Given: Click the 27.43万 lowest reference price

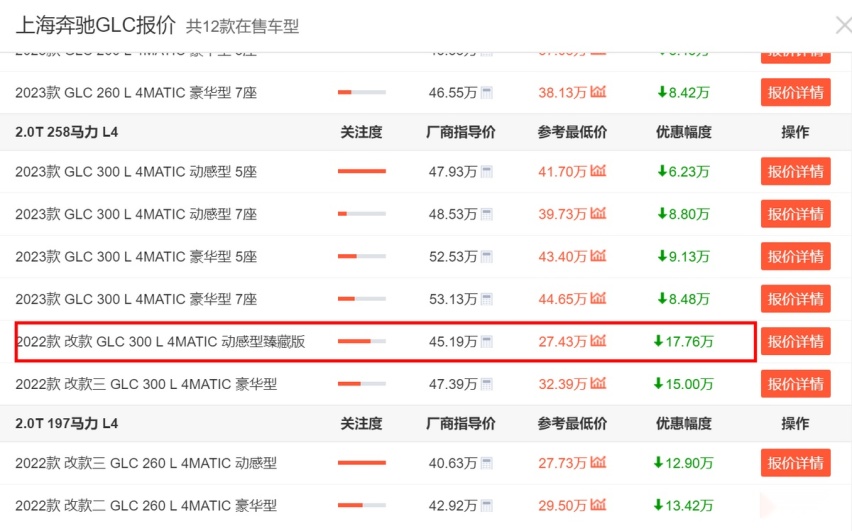Looking at the screenshot, I should [x=562, y=341].
